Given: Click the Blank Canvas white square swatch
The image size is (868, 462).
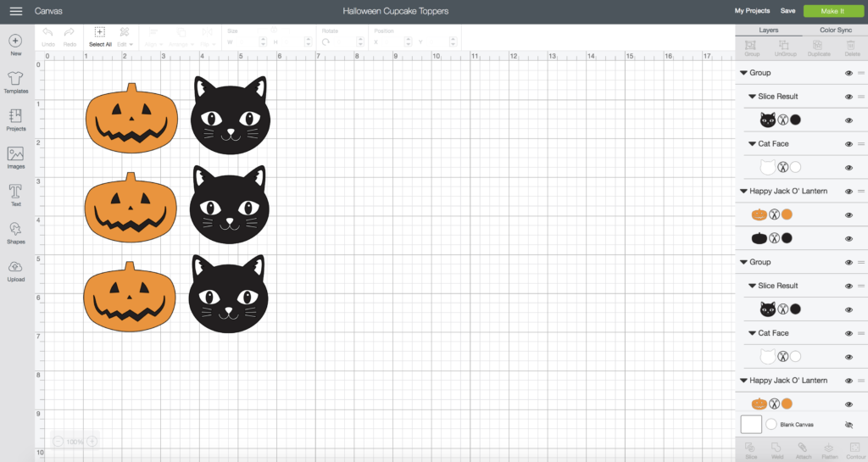Looking at the screenshot, I should coord(751,425).
